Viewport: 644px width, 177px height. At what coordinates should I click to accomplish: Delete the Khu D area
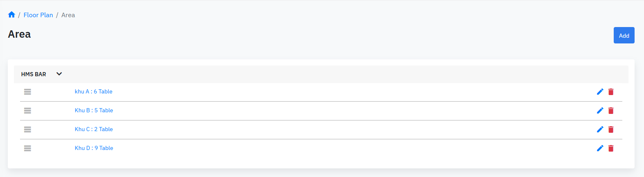(x=611, y=148)
